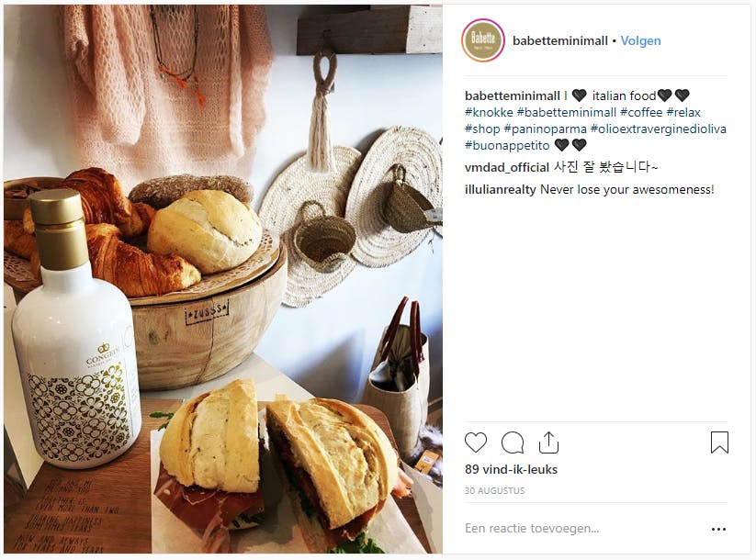The height and width of the screenshot is (560, 756).
Task: Like the post with the heart icon
Action: 476,442
